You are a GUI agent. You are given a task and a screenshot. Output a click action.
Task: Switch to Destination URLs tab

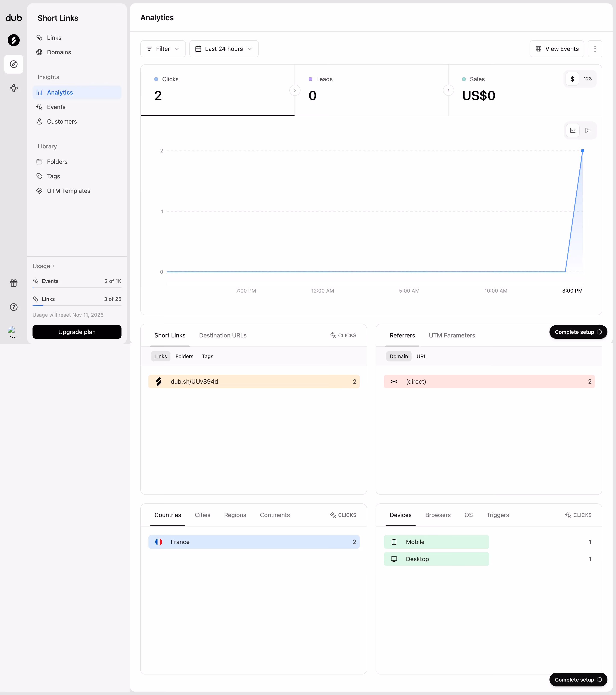(x=223, y=336)
